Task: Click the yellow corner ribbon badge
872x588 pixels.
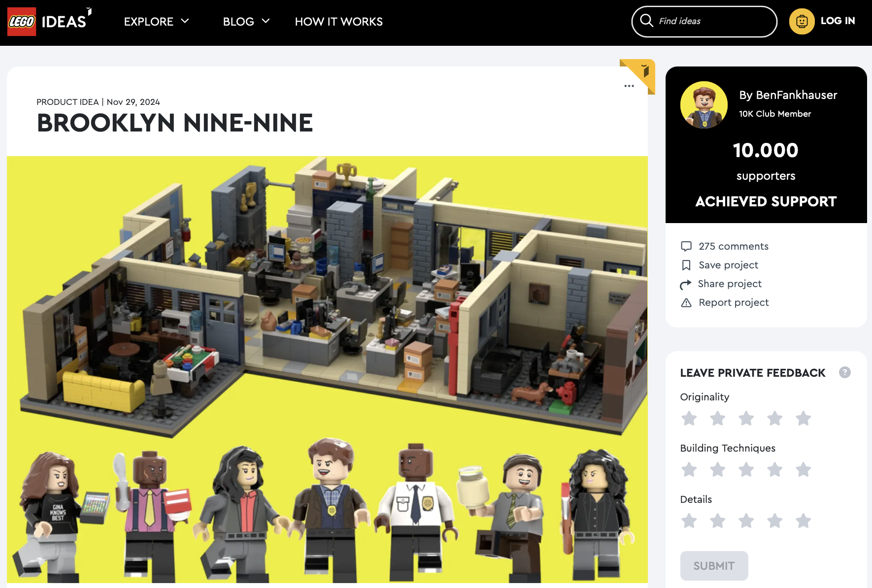Action: tap(640, 74)
